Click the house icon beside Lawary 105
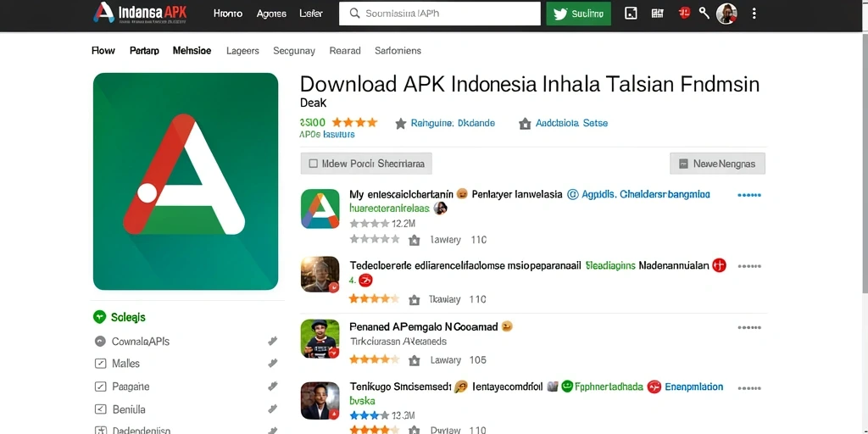Screen dimensions: 868x434 coord(414,360)
